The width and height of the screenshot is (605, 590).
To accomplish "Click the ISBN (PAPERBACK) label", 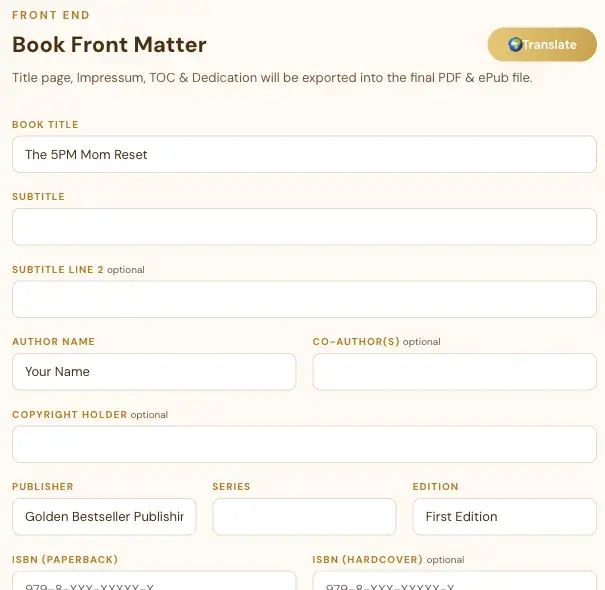I will [65, 560].
